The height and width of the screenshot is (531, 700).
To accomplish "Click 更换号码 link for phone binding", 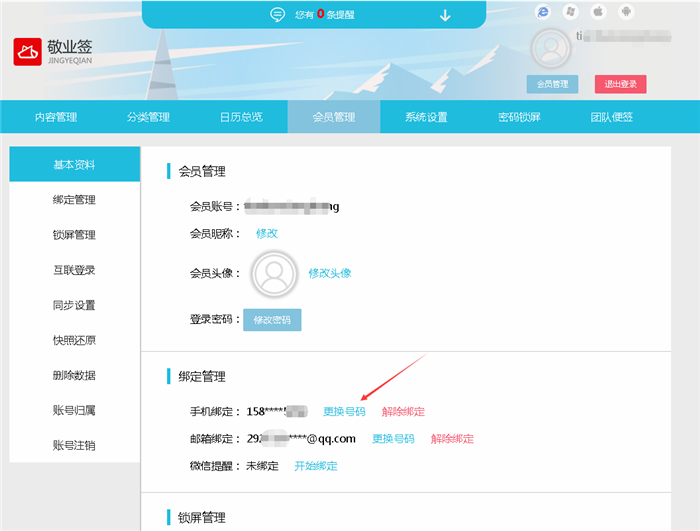I will point(344,411).
